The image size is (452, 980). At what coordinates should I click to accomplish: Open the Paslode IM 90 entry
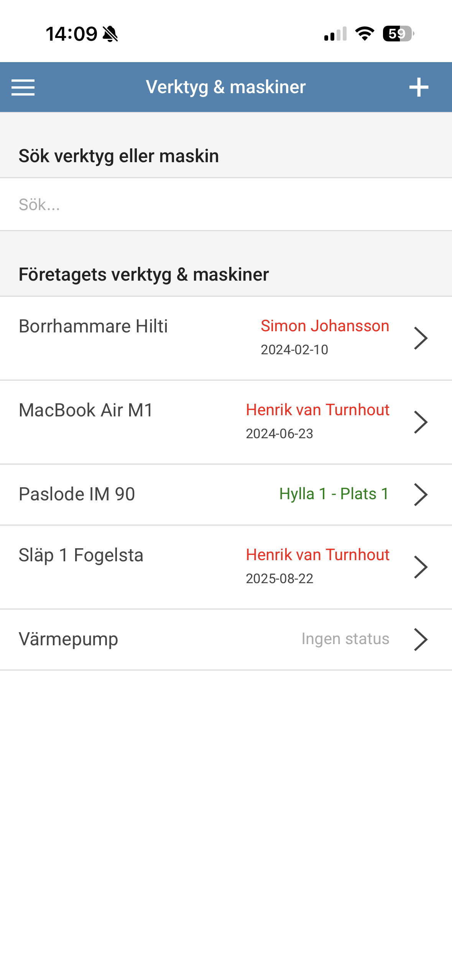[x=77, y=494]
